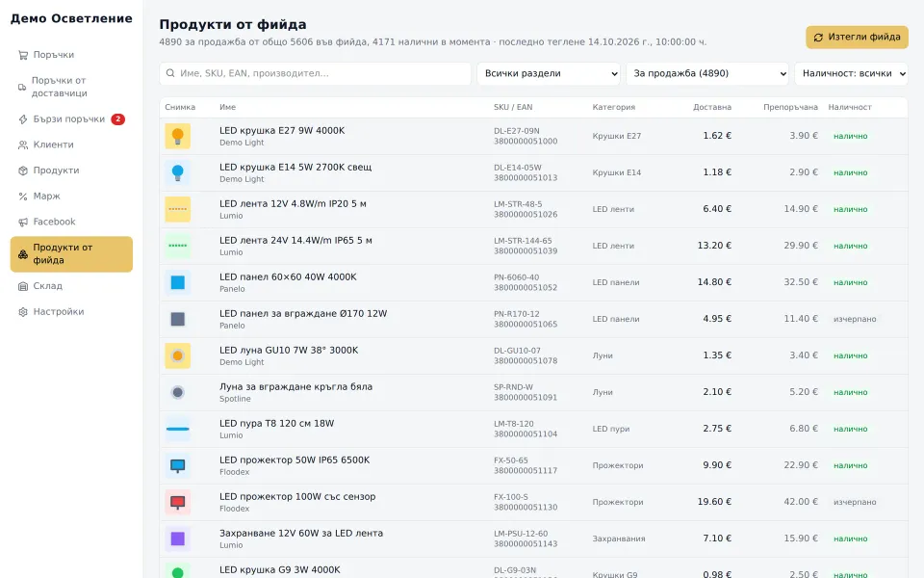Viewport: 924px width, 578px height.
Task: Click category Прожектори in the FX-50-65 row
Action: 618,465
